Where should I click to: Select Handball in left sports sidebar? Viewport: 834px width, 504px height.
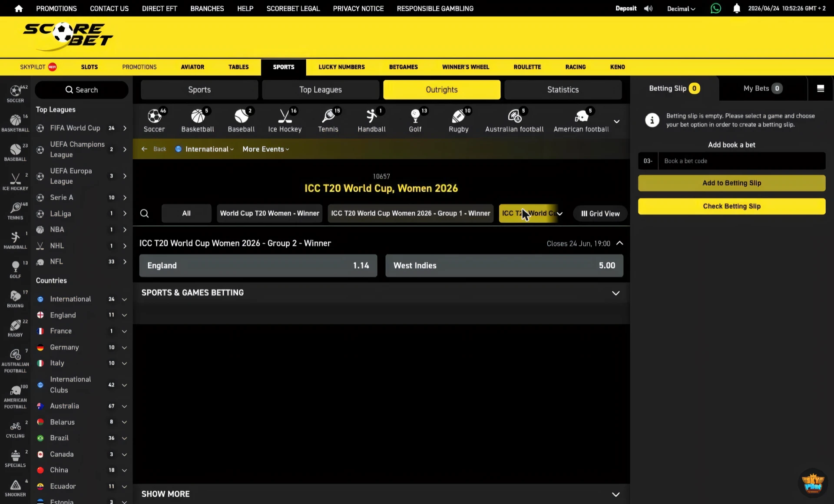pyautogui.click(x=15, y=240)
